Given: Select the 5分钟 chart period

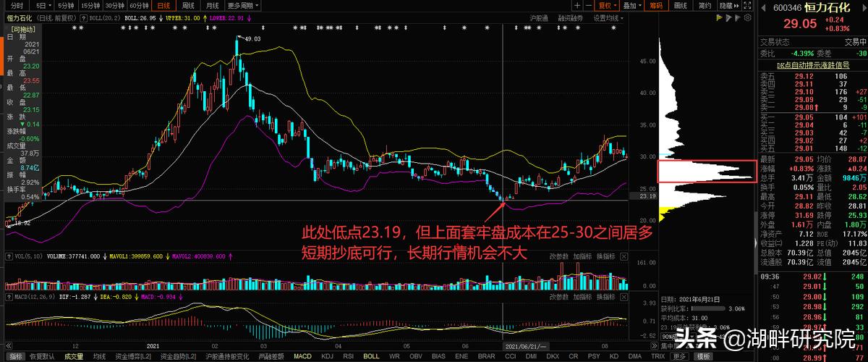Looking at the screenshot, I should tap(67, 5).
